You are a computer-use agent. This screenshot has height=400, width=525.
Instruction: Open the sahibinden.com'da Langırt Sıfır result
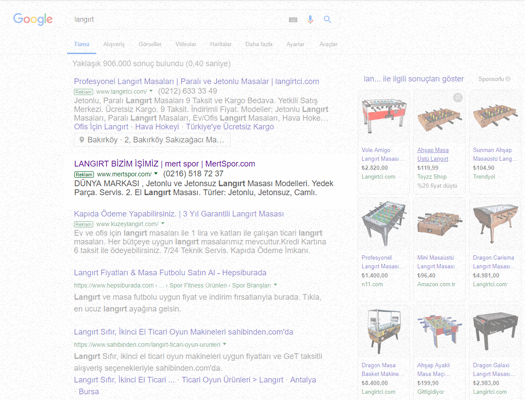coord(183,332)
